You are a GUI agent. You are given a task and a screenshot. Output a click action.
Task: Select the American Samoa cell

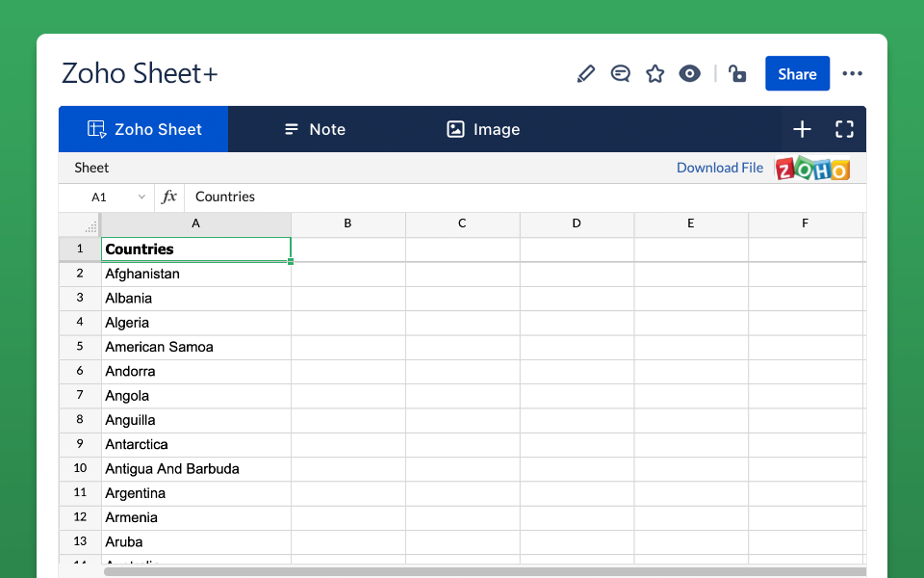click(196, 348)
